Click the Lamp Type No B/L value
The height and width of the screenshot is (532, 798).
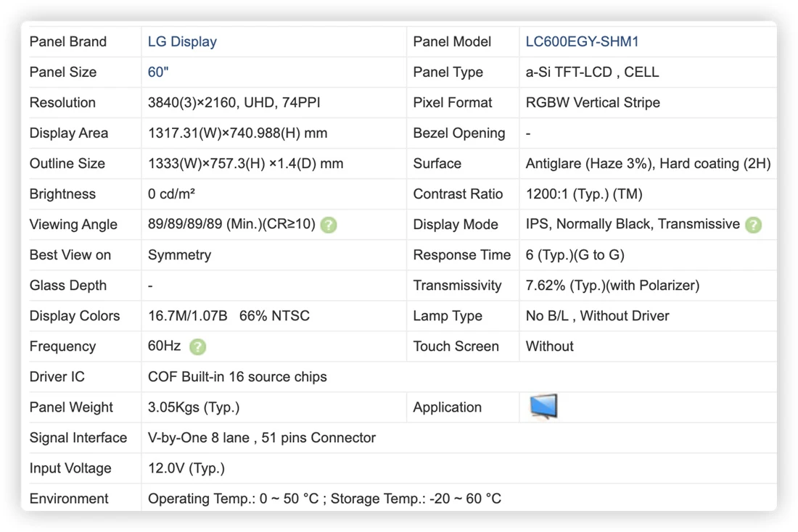tap(597, 316)
